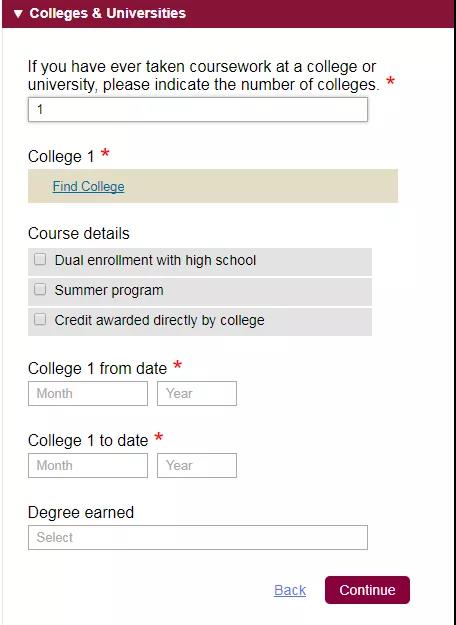Go to previous page via Back link
The image size is (456, 625).
click(290, 590)
